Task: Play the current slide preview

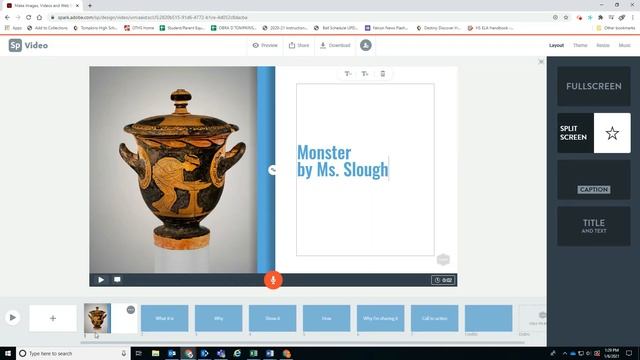Action: (101, 280)
